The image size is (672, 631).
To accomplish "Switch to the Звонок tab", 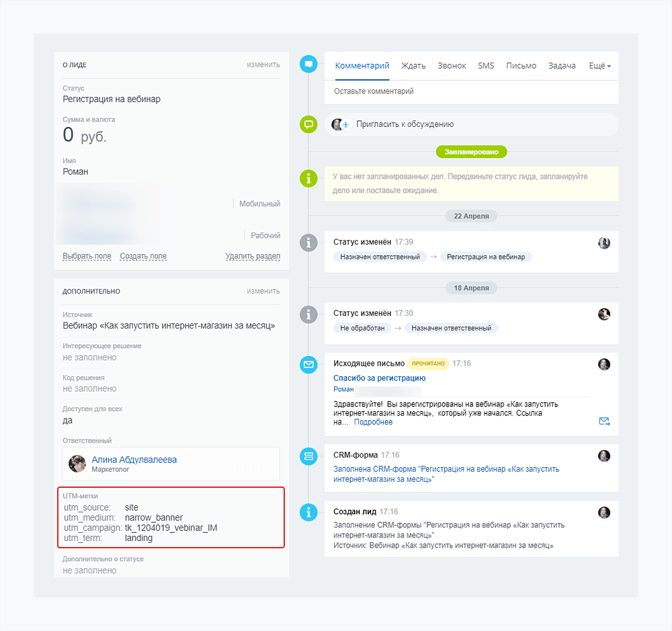I will (x=452, y=66).
